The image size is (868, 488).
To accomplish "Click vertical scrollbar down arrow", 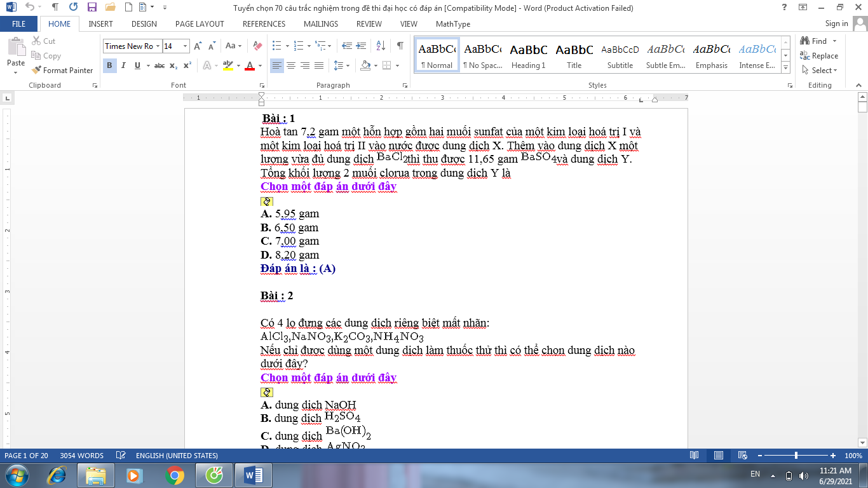I will click(x=862, y=442).
